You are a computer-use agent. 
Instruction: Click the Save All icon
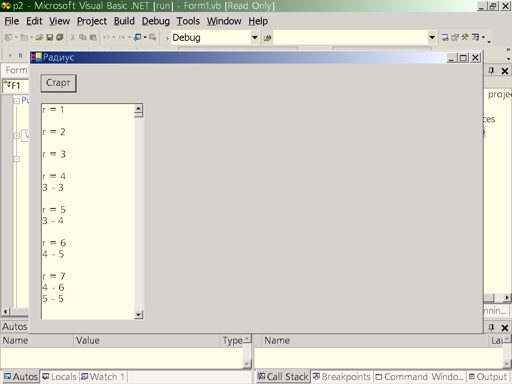tap(60, 37)
